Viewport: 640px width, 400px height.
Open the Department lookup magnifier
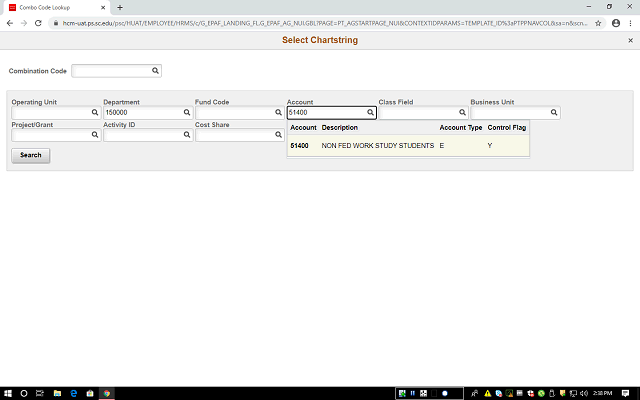[187, 112]
